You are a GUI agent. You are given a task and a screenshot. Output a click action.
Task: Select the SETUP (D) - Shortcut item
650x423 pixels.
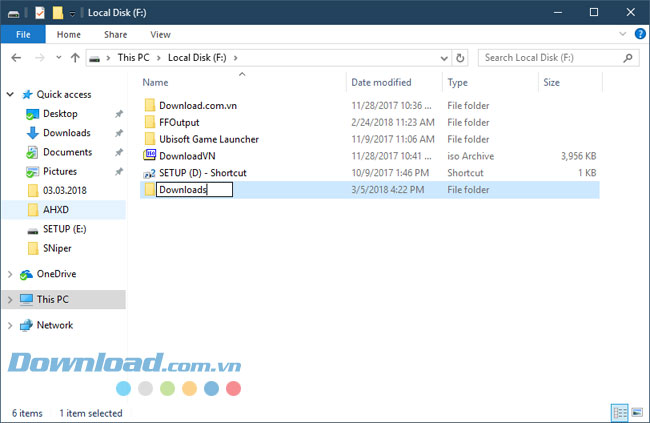point(203,173)
